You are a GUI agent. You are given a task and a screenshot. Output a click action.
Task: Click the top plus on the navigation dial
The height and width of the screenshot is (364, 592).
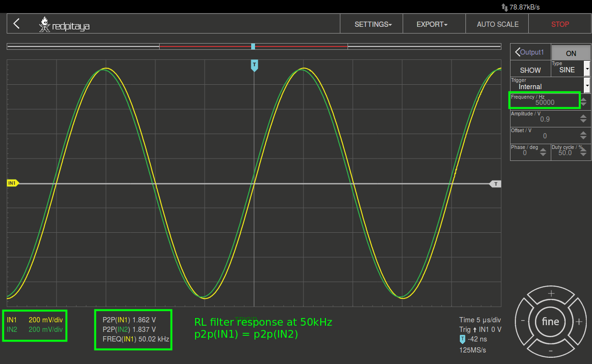point(551,293)
